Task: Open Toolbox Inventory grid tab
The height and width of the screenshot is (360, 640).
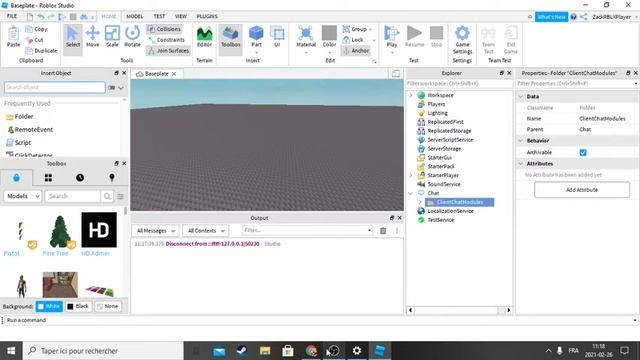Action: pyautogui.click(x=48, y=178)
